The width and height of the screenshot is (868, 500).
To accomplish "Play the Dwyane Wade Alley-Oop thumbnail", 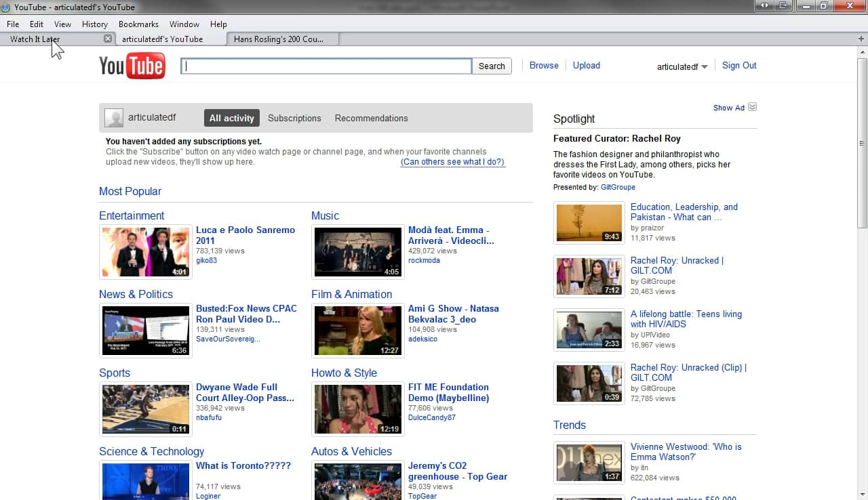I will tap(146, 409).
